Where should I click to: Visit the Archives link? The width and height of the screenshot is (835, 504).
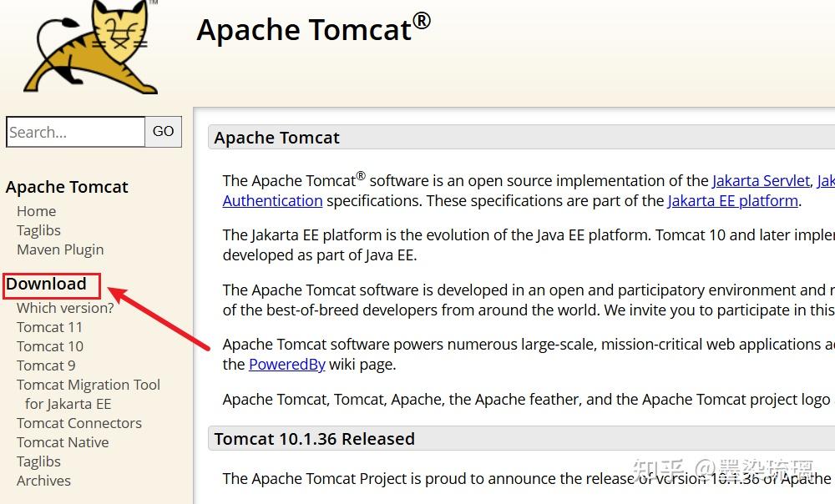(x=43, y=481)
